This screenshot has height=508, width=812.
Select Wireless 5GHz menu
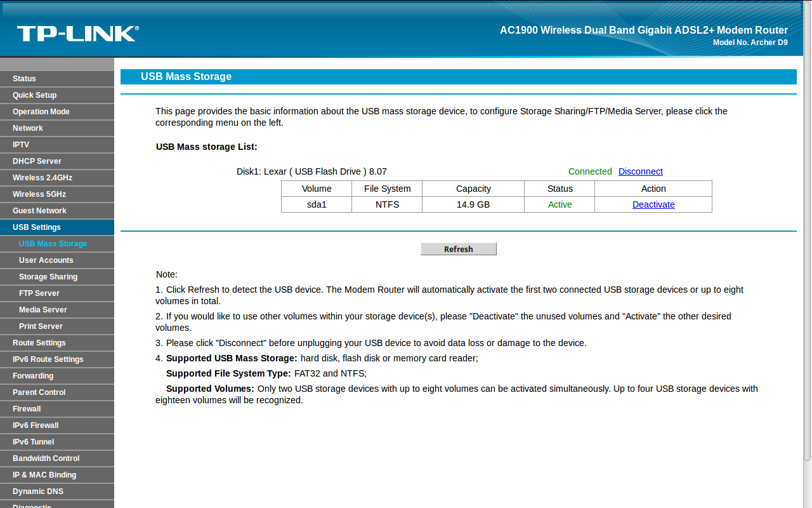(39, 194)
